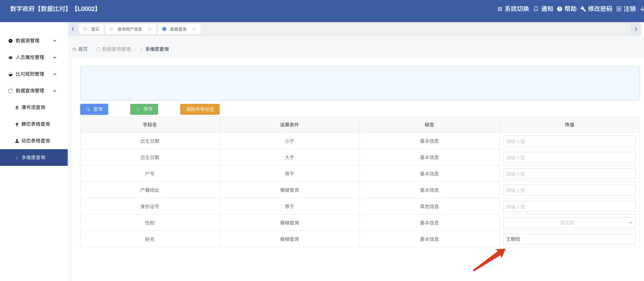Click the 注销 logout icon
644x281 pixels.
coord(619,9)
